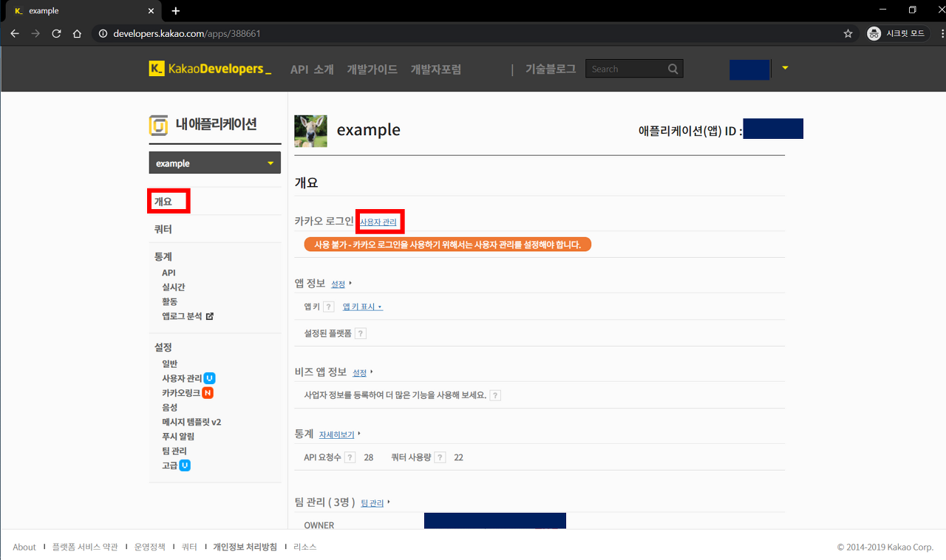Viewport: 946px width, 560px height.
Task: Open 실시간 statistics in sidebar
Action: click(174, 287)
